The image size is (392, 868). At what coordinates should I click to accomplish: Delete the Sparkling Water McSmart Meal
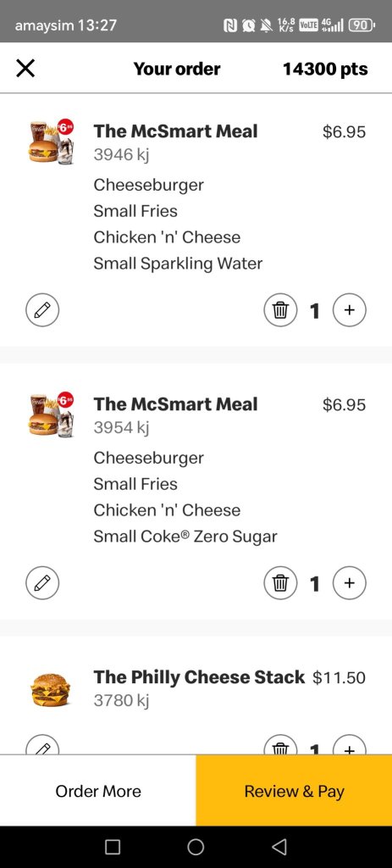[280, 310]
